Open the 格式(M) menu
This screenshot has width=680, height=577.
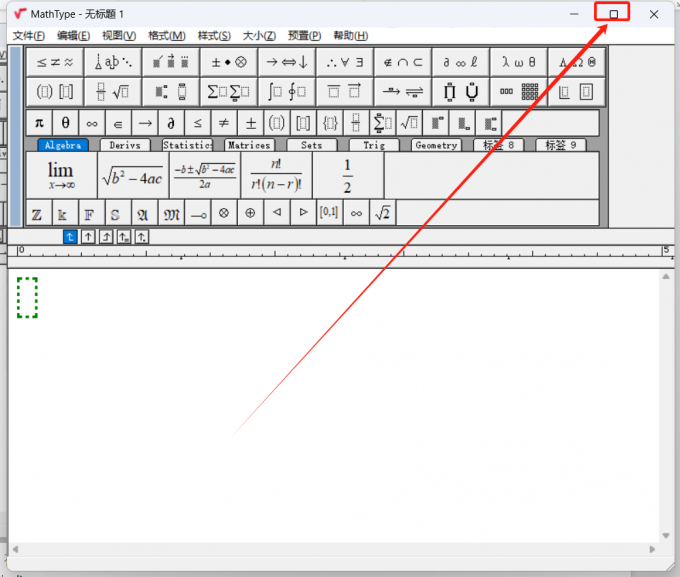pyautogui.click(x=167, y=36)
